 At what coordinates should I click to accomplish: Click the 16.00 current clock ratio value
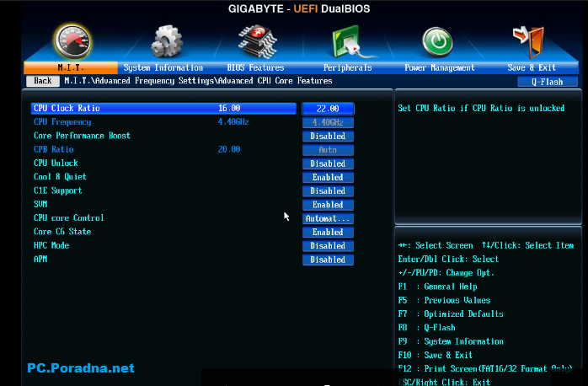[x=229, y=109]
